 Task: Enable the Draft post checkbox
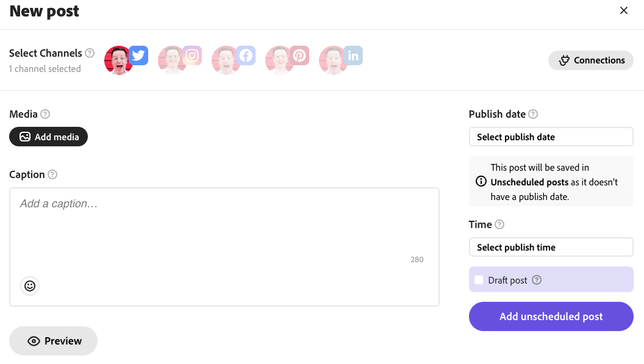(479, 280)
